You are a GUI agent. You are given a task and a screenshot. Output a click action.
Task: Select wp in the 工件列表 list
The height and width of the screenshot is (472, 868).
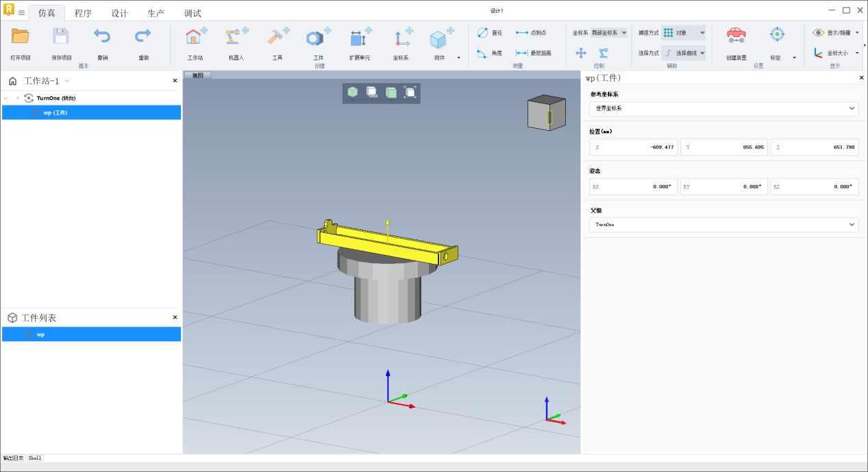(41, 334)
